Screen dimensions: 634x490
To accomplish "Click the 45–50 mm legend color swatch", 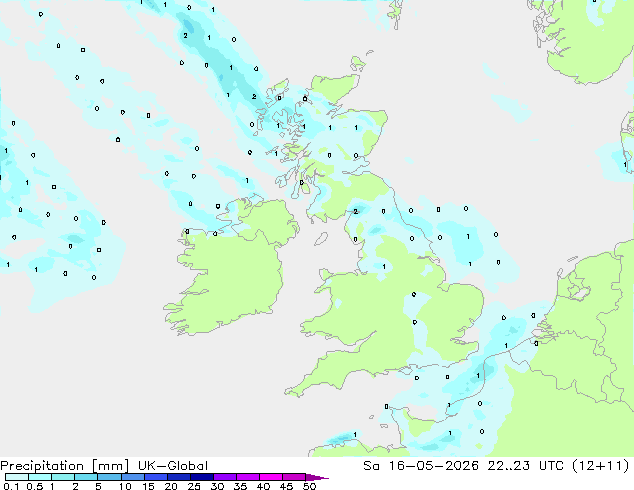I will (294, 477).
